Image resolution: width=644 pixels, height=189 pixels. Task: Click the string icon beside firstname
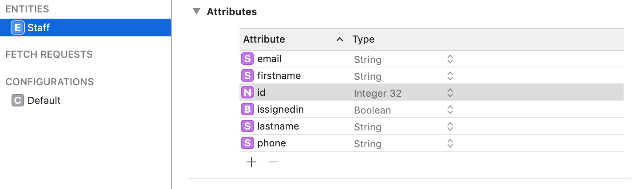click(247, 76)
